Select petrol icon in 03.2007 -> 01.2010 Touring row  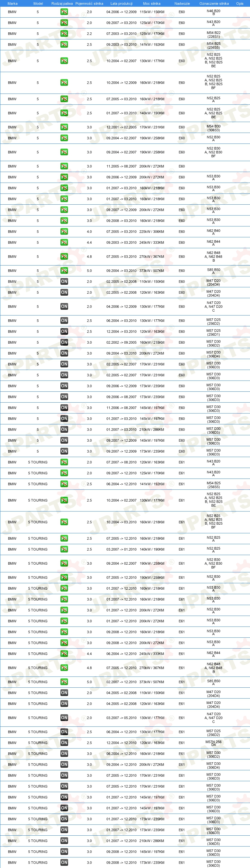64,549
